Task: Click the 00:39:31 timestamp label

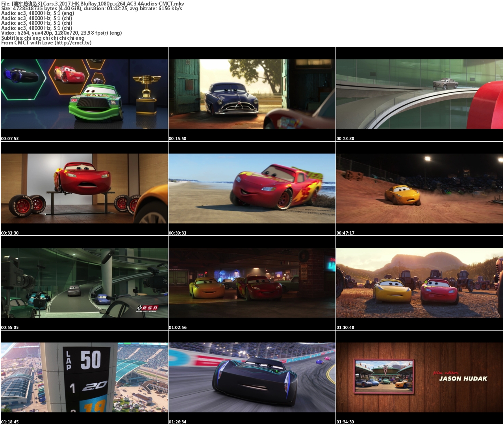Action: pyautogui.click(x=178, y=233)
